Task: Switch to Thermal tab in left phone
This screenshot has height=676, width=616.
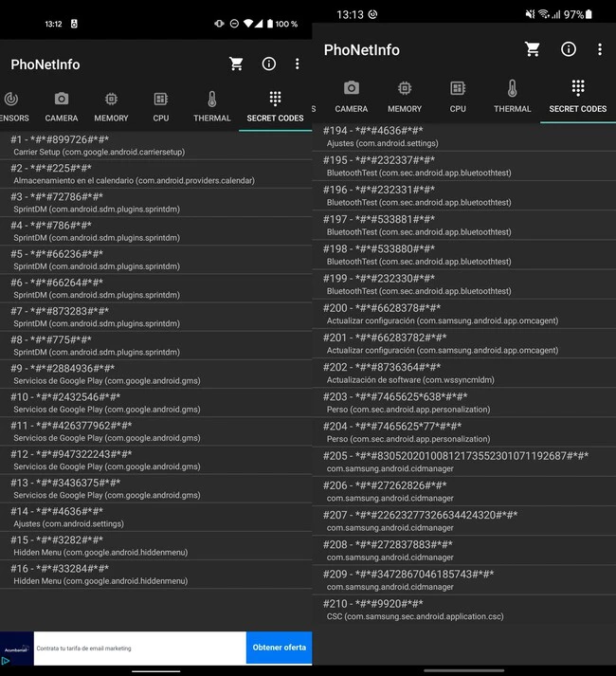Action: point(211,107)
